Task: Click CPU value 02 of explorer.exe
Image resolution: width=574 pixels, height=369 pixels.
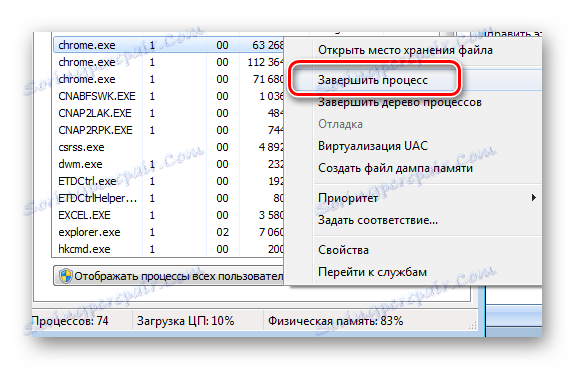Action: point(222,232)
